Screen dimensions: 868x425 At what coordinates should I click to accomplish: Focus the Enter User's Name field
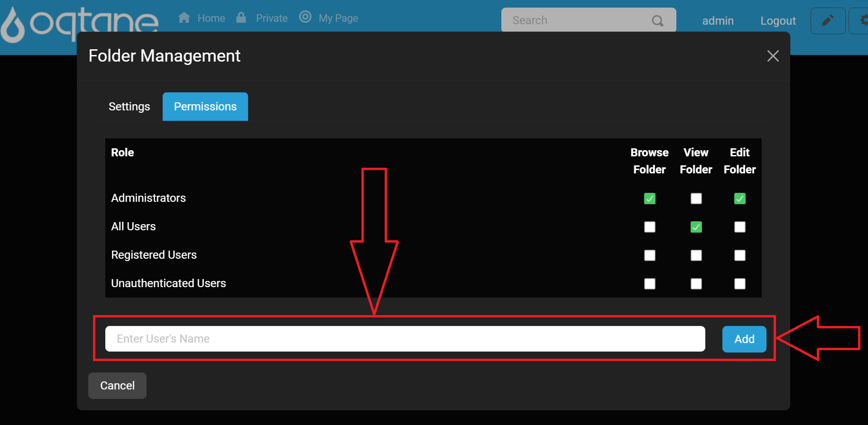click(405, 339)
